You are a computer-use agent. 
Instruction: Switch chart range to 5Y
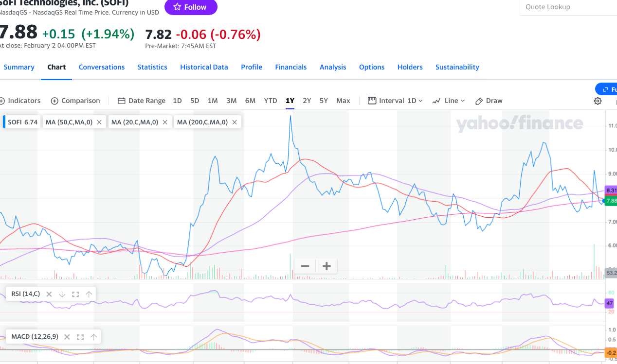(x=324, y=101)
